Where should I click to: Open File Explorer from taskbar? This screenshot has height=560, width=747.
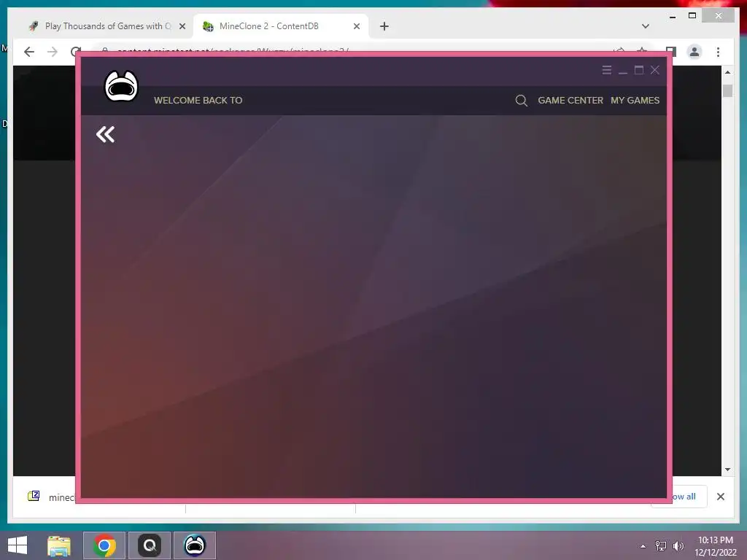[x=59, y=545]
